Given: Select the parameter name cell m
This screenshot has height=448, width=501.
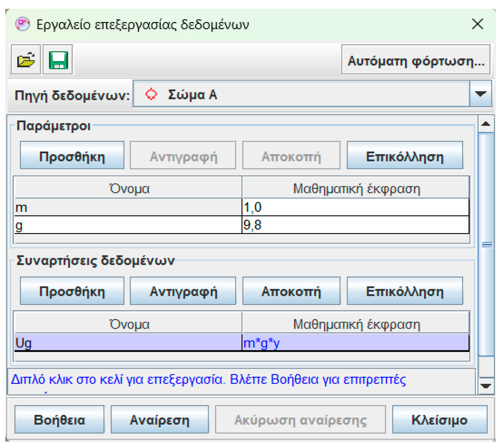Looking at the screenshot, I should 128,207.
